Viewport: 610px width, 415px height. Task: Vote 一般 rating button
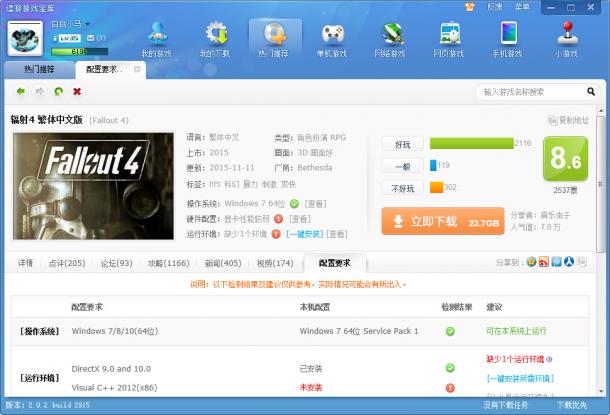coord(403,166)
